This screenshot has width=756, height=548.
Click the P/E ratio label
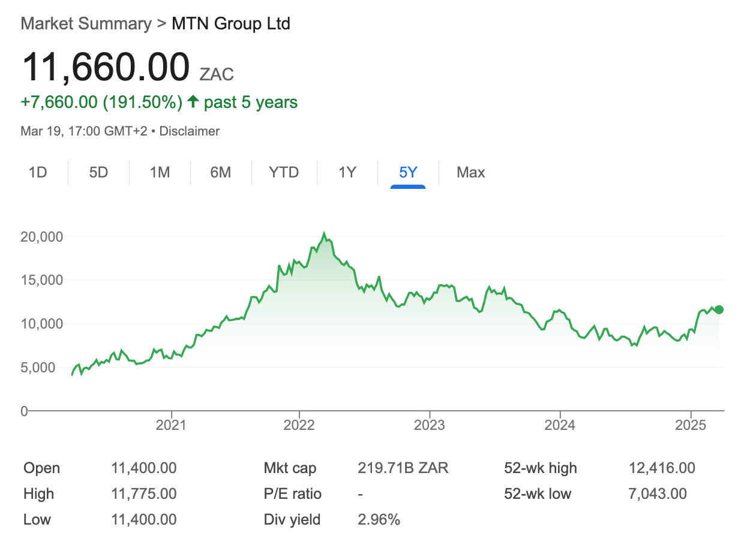[x=293, y=494]
